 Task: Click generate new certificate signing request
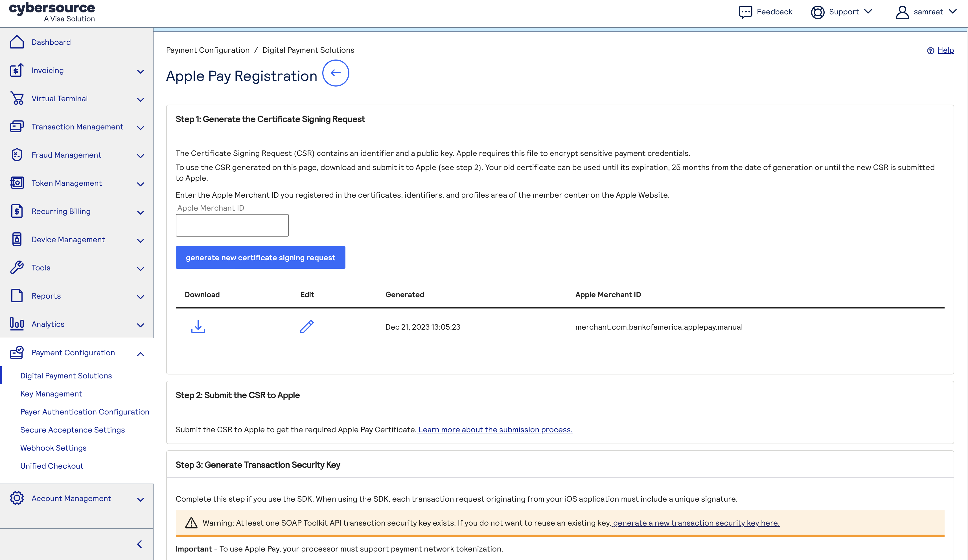pos(260,257)
